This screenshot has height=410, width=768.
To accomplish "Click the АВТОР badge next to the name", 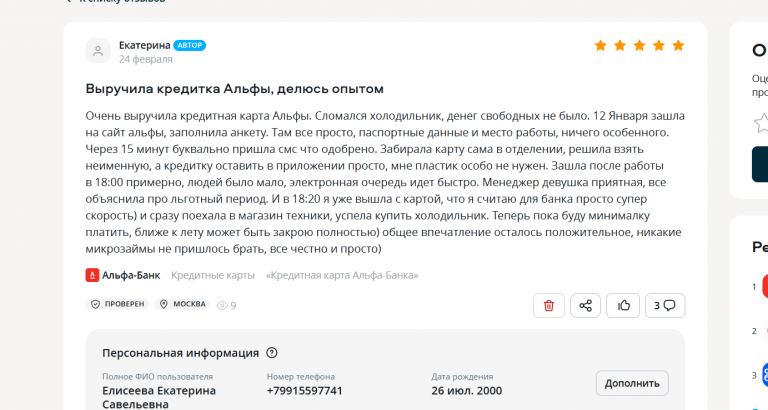I will (x=190, y=45).
